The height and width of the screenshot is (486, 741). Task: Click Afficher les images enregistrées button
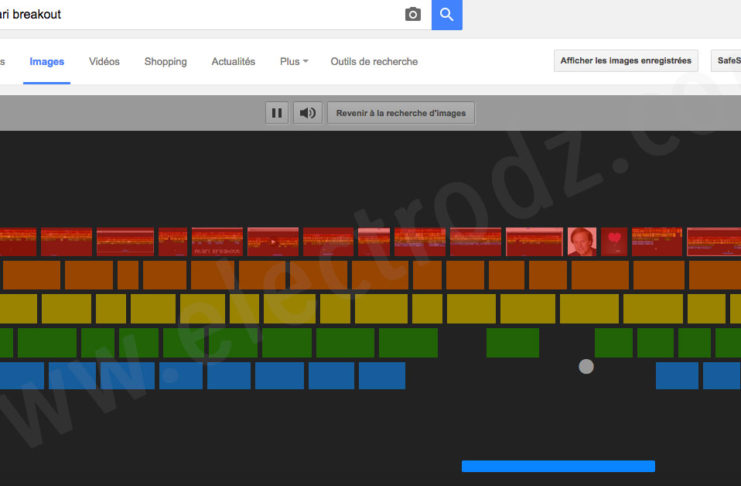click(x=626, y=61)
